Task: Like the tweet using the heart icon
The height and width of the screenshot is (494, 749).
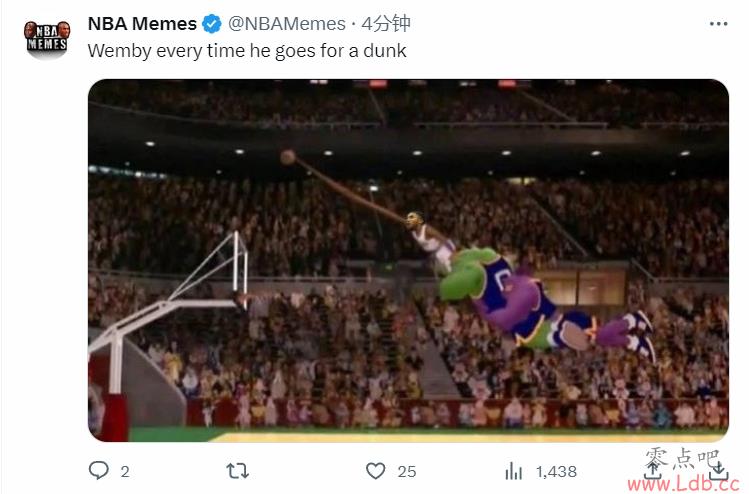Action: pos(375,471)
